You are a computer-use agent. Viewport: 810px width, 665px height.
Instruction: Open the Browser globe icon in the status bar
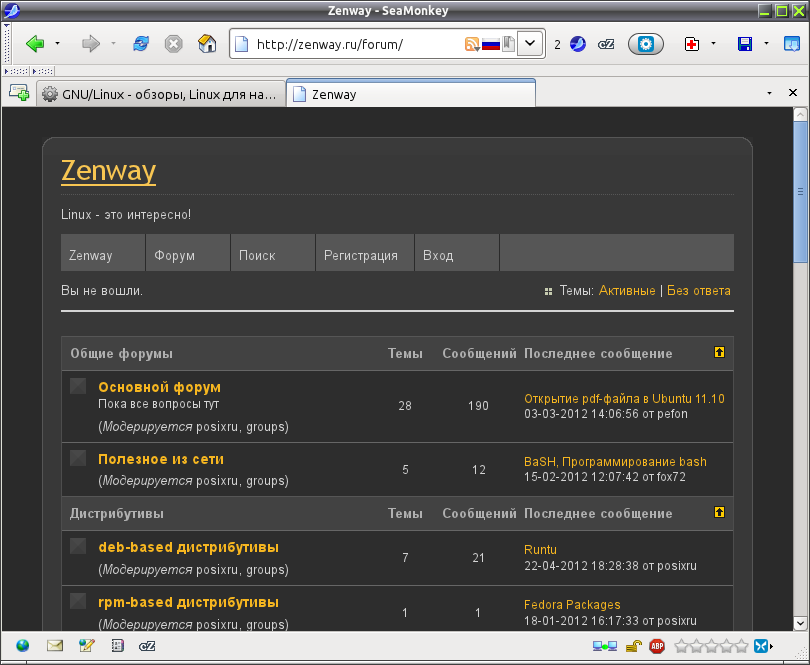[22, 645]
